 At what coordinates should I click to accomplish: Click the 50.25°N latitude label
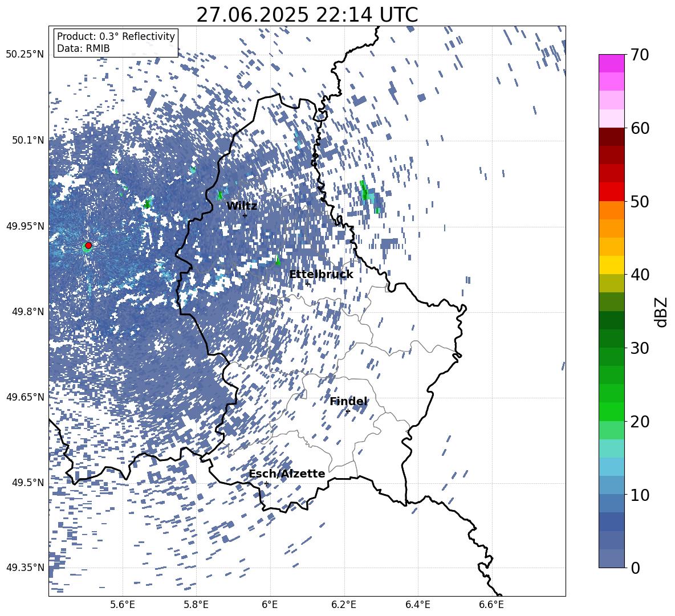25,55
